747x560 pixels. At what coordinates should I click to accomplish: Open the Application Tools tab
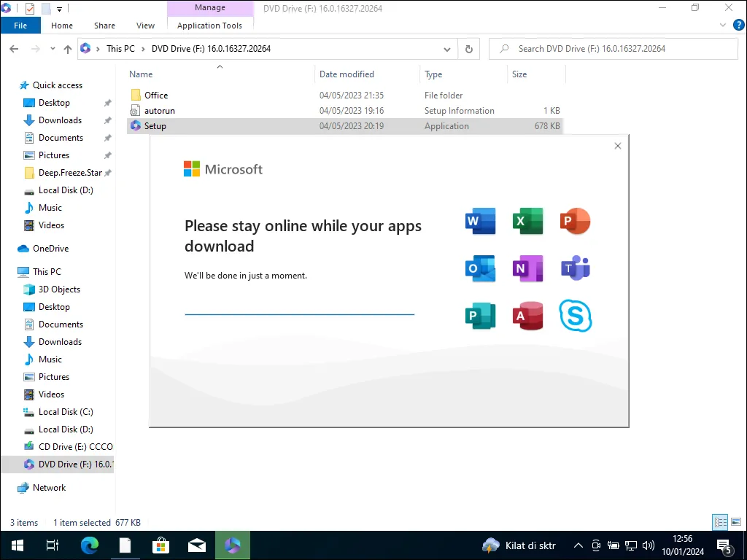[210, 25]
